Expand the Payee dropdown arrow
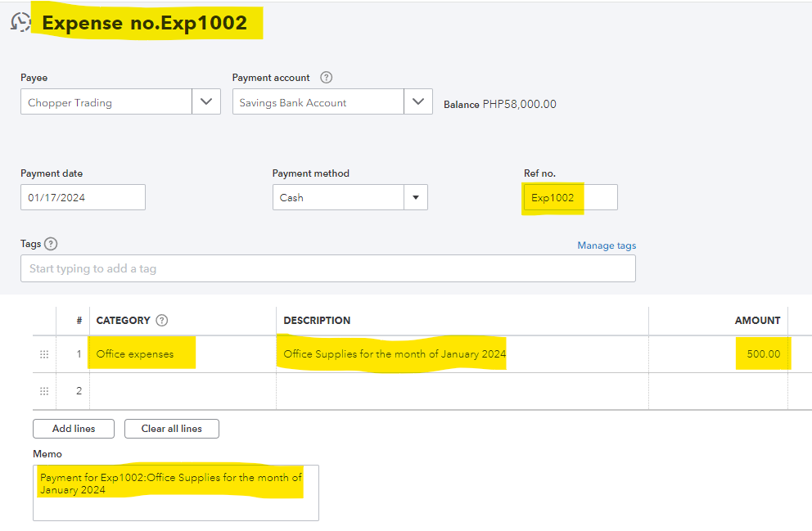This screenshot has width=812, height=531. point(205,102)
